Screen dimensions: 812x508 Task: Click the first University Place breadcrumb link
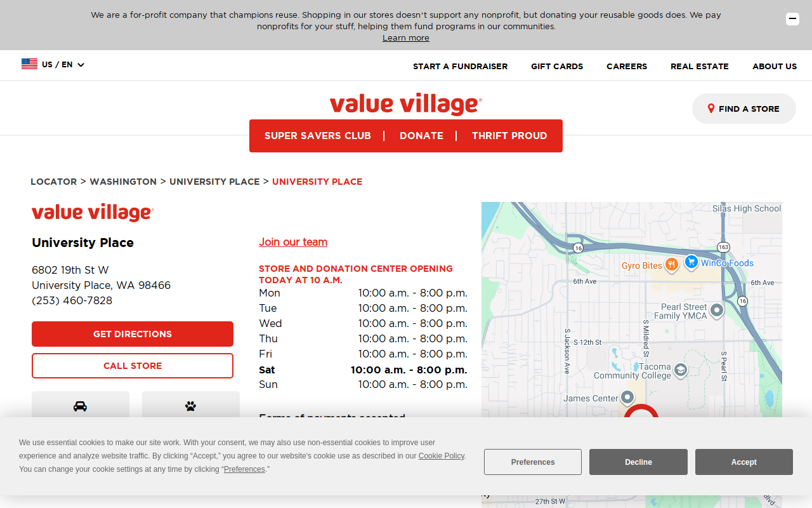(x=214, y=182)
